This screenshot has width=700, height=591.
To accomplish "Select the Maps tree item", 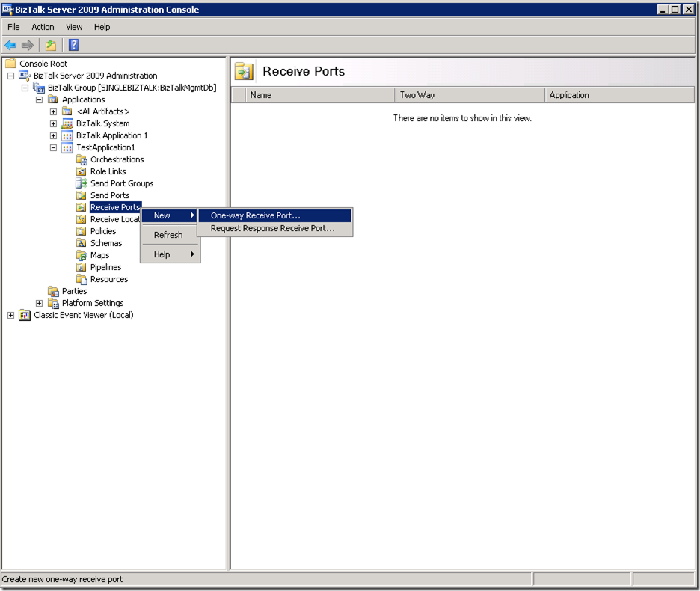I will pos(99,256).
